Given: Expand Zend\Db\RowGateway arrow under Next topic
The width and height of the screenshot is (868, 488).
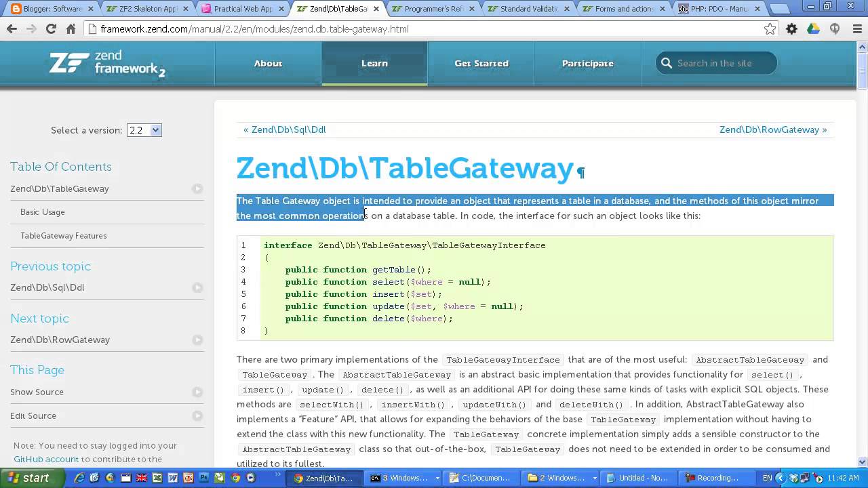Looking at the screenshot, I should point(197,340).
